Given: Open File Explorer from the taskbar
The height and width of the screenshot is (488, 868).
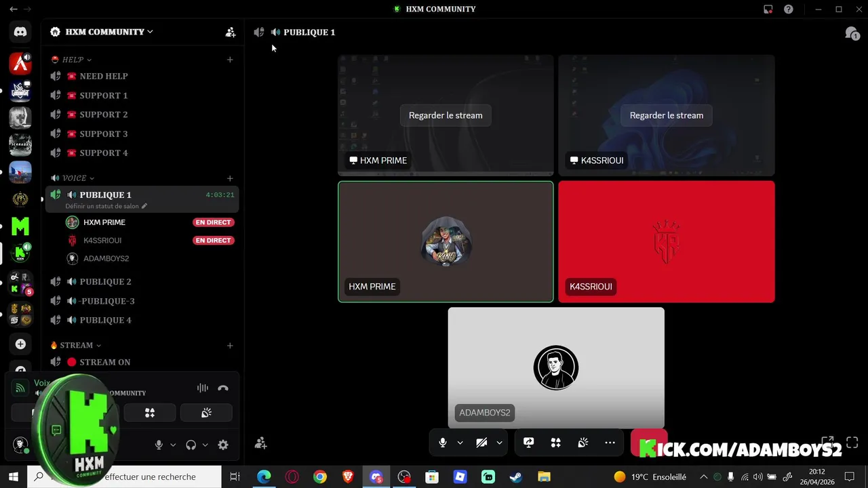Looking at the screenshot, I should tap(544, 477).
